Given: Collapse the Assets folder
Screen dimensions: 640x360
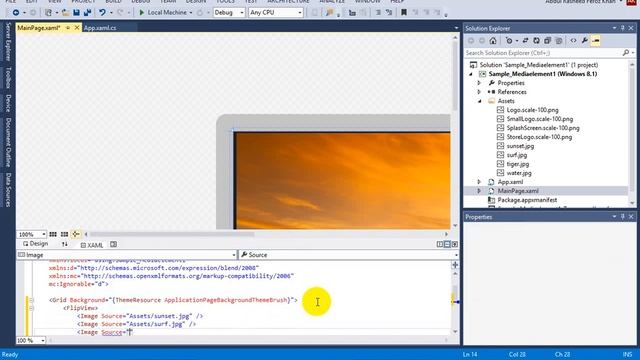Looking at the screenshot, I should 480,101.
